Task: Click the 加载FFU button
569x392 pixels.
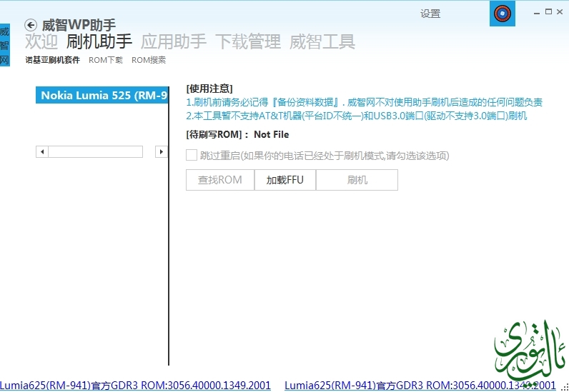Action: 285,180
